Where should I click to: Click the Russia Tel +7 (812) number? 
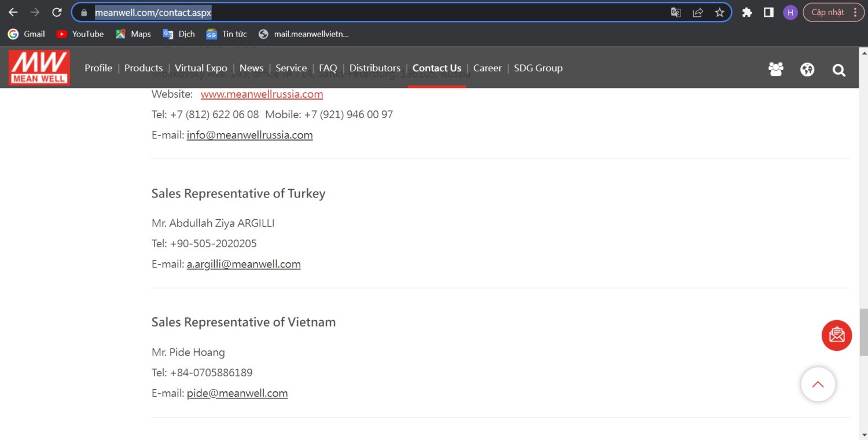point(205,115)
